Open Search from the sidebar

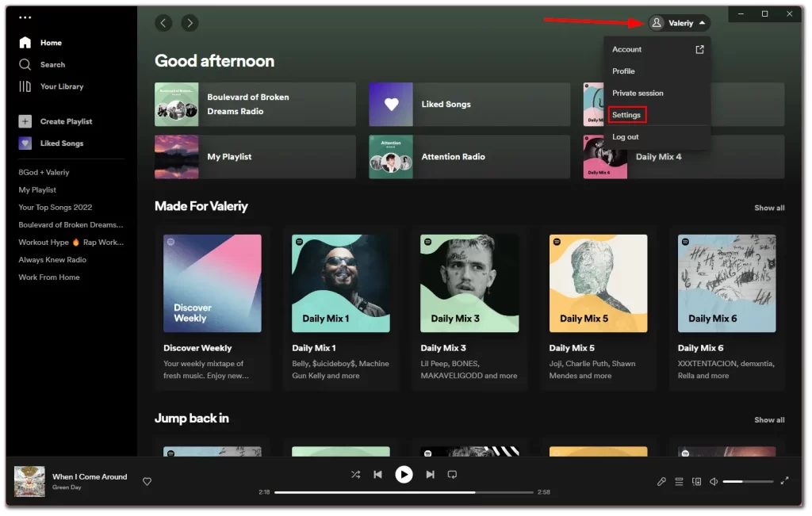tap(42, 65)
